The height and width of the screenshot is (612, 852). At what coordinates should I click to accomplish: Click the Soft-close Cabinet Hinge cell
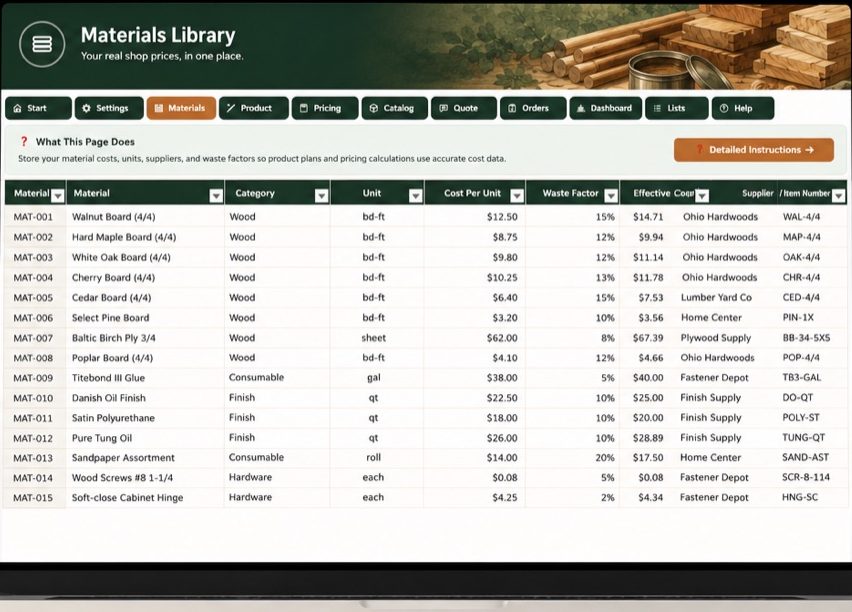pyautogui.click(x=145, y=497)
